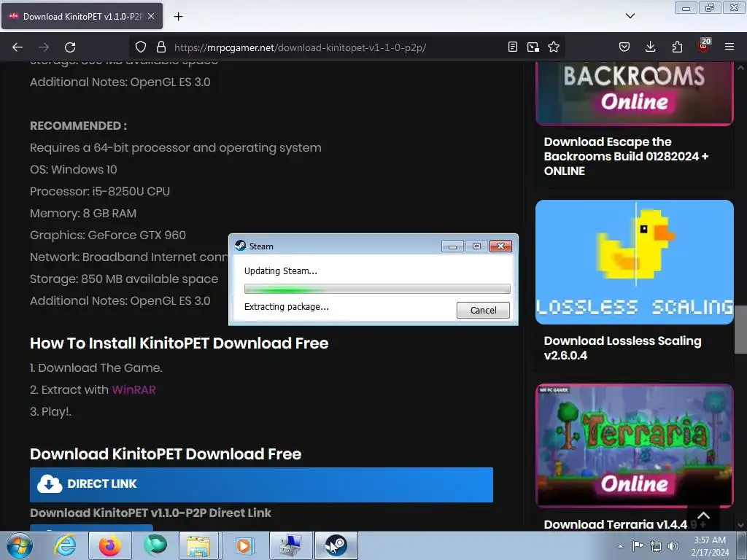Open Download Escape the Backrooms link
The height and width of the screenshot is (560, 747).
point(626,156)
